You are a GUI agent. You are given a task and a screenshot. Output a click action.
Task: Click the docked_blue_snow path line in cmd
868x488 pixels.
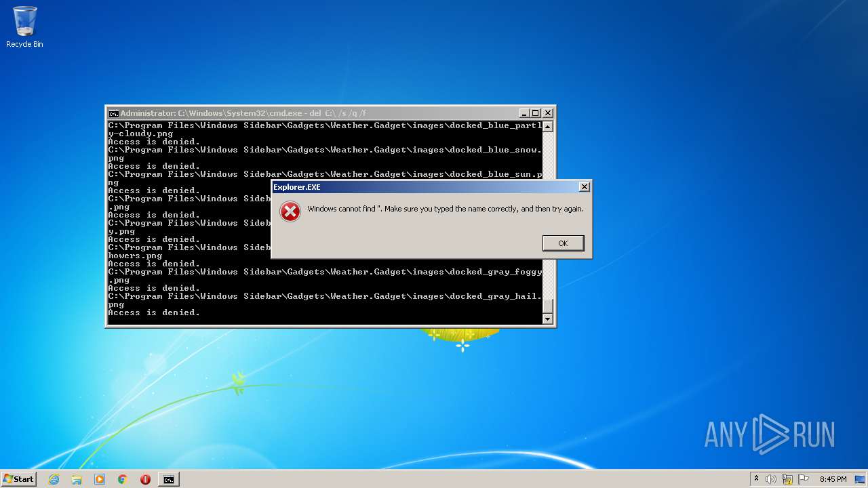(325, 150)
